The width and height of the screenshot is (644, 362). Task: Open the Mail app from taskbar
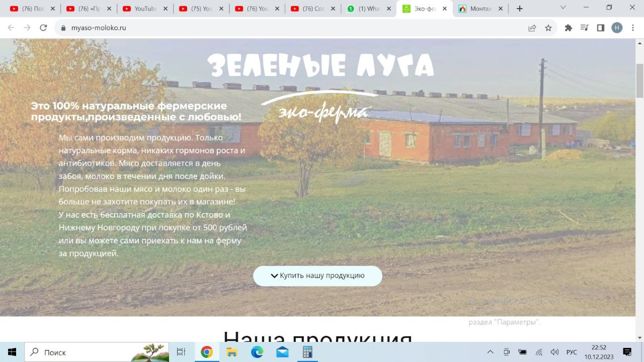tap(282, 352)
